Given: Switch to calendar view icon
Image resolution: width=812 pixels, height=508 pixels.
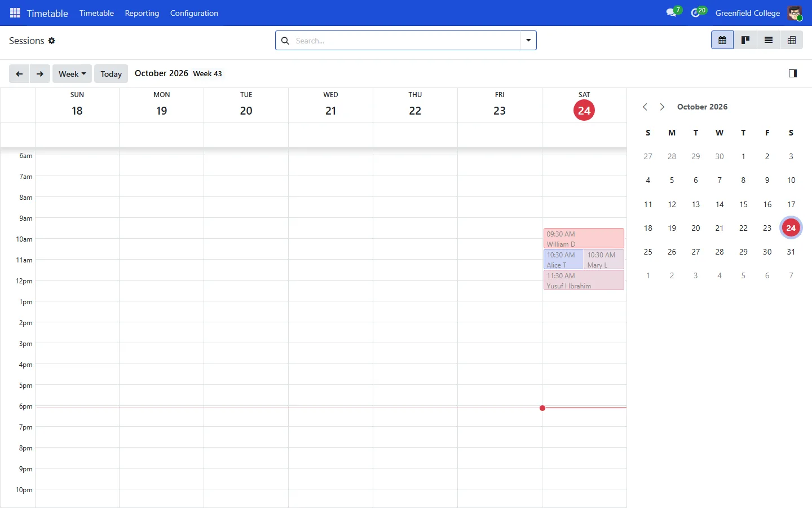Looking at the screenshot, I should pyautogui.click(x=722, y=40).
